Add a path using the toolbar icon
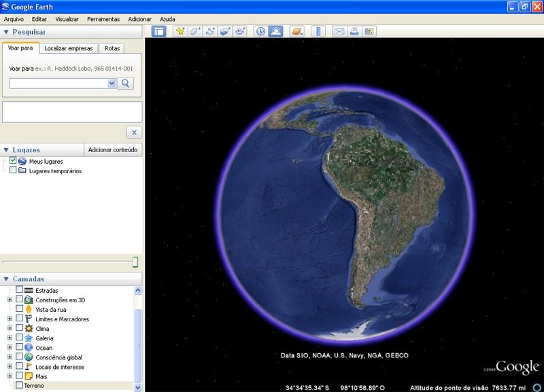This screenshot has height=392, width=544. (210, 31)
